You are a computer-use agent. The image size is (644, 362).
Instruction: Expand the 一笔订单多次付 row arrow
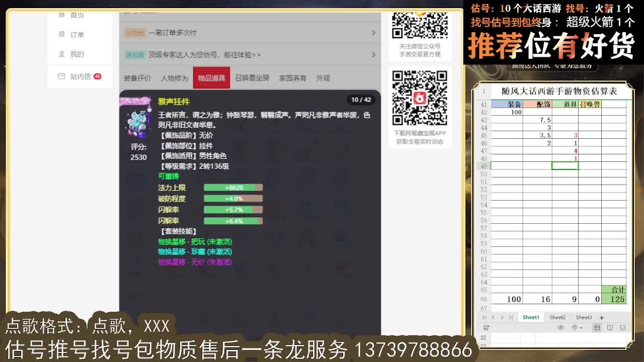(x=373, y=32)
